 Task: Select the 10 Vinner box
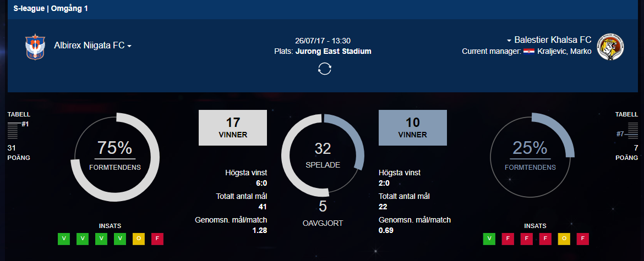coord(413,128)
